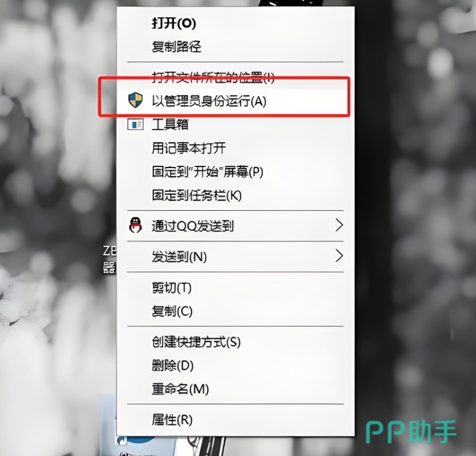Choose 剪切(T) in the menu
Image resolution: width=476 pixels, height=456 pixels.
point(172,288)
